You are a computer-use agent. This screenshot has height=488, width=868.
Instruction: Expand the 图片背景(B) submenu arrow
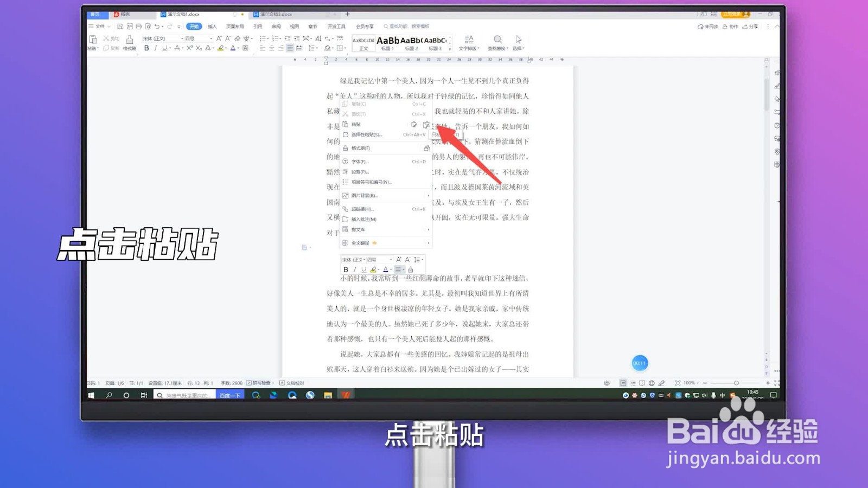click(428, 196)
